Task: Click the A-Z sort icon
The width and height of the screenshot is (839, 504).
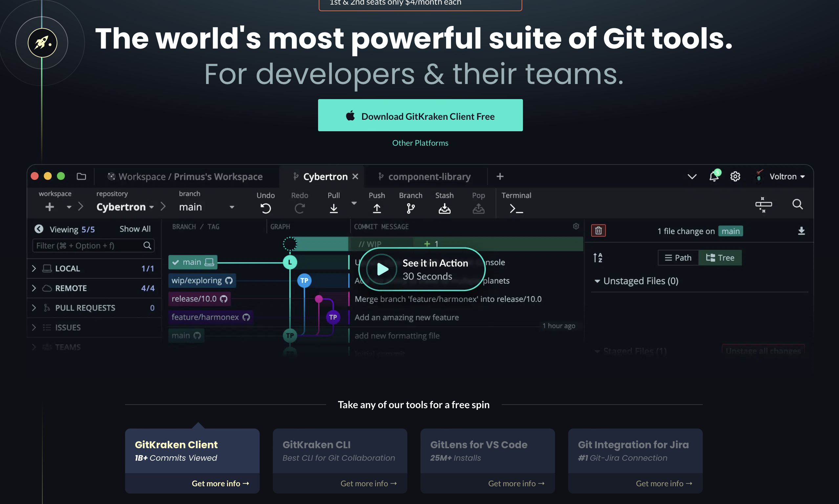Action: [597, 258]
